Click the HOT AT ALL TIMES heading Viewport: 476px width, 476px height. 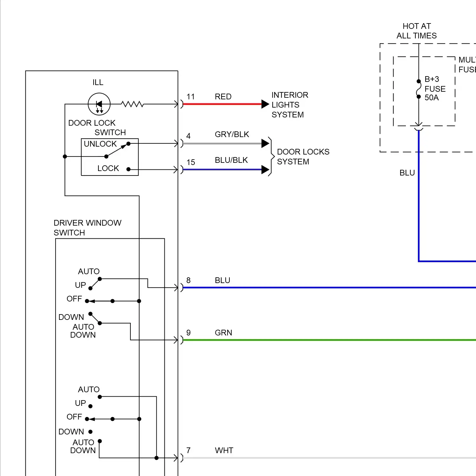point(417,31)
